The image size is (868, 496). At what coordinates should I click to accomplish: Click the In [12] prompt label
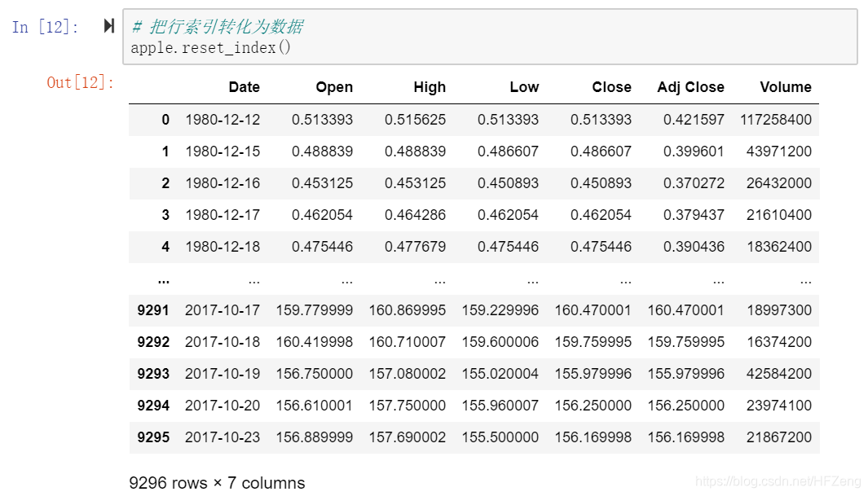(46, 27)
